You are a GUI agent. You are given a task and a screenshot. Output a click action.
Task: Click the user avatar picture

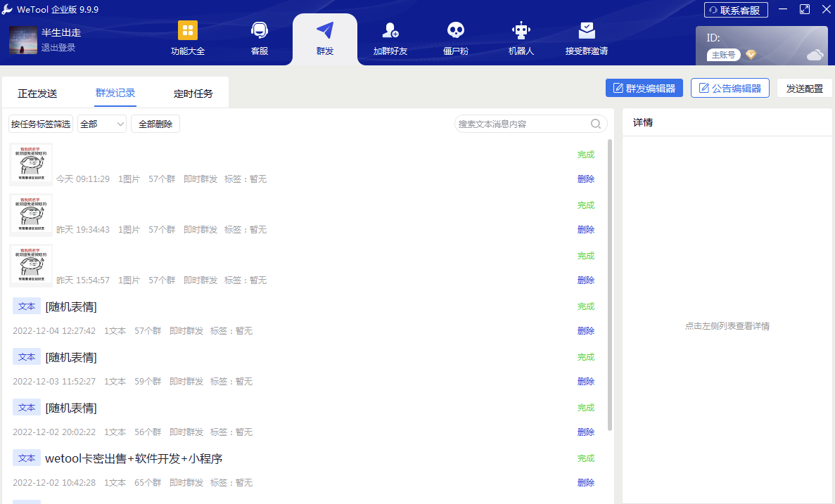23,40
